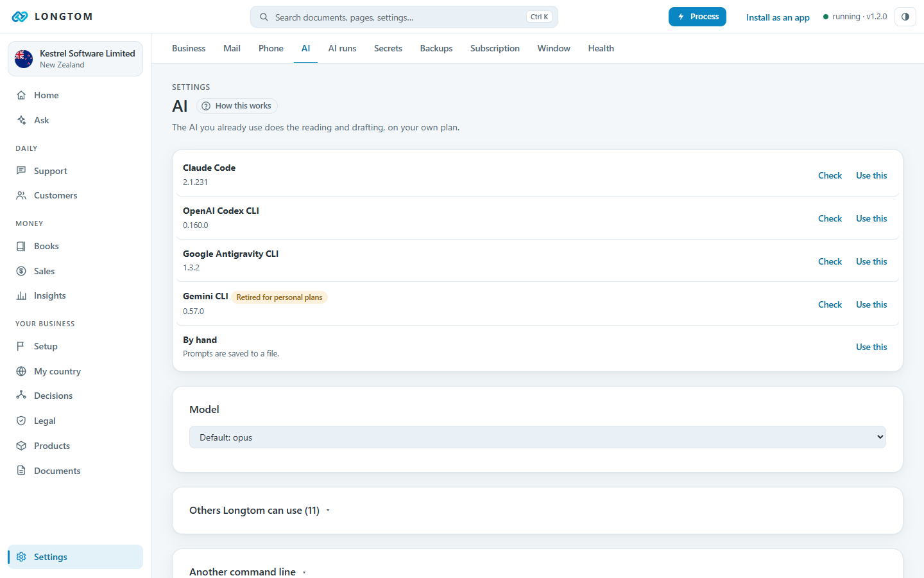Image resolution: width=924 pixels, height=578 pixels.
Task: Open Kestrel Software Limited business switcher
Action: point(75,58)
